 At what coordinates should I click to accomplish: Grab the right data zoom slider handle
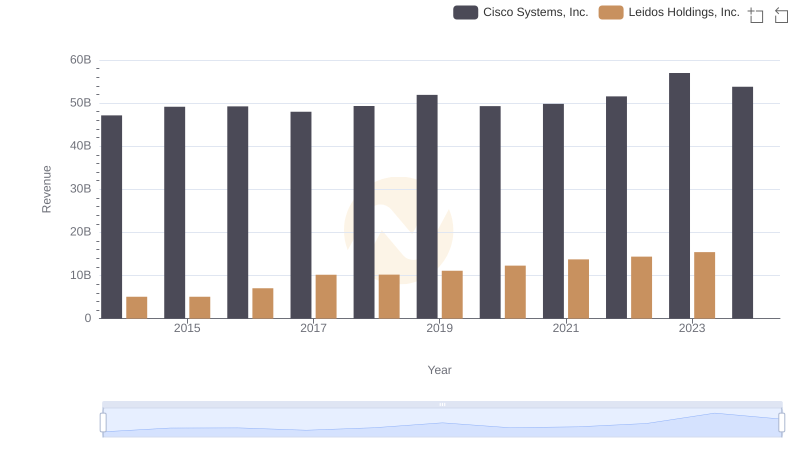781,423
